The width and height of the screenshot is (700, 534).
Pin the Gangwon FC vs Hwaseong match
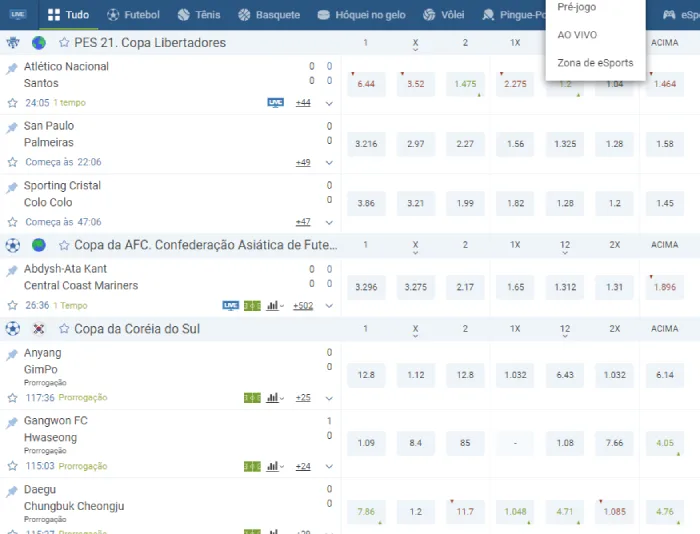[12, 422]
